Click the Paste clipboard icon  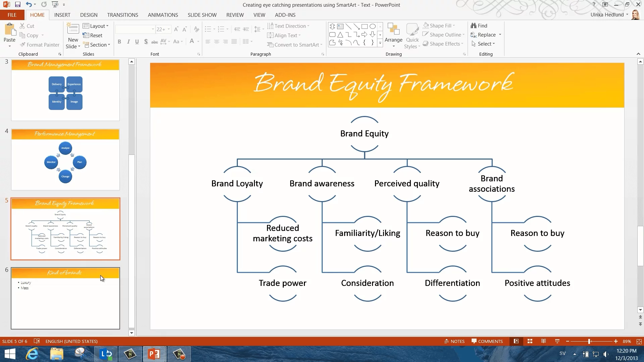click(9, 30)
